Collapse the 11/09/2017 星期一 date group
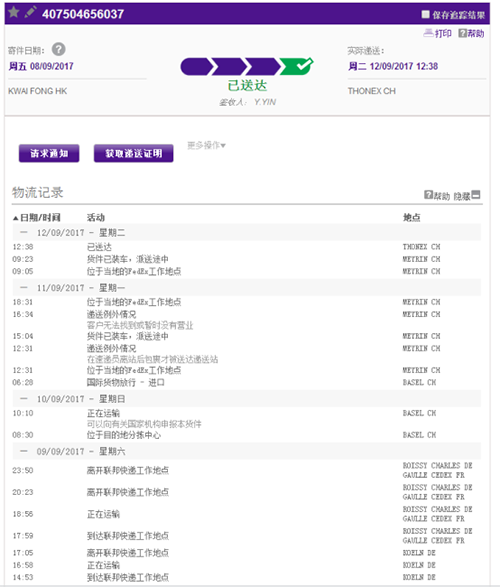 coord(24,288)
